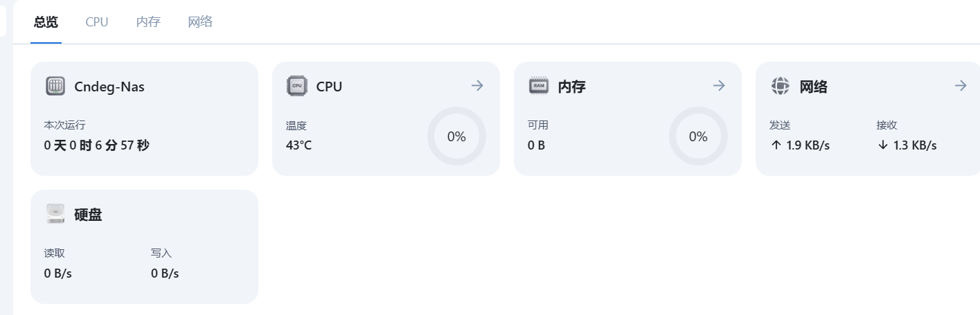
Task: Click the hard disk drive icon
Action: [55, 214]
